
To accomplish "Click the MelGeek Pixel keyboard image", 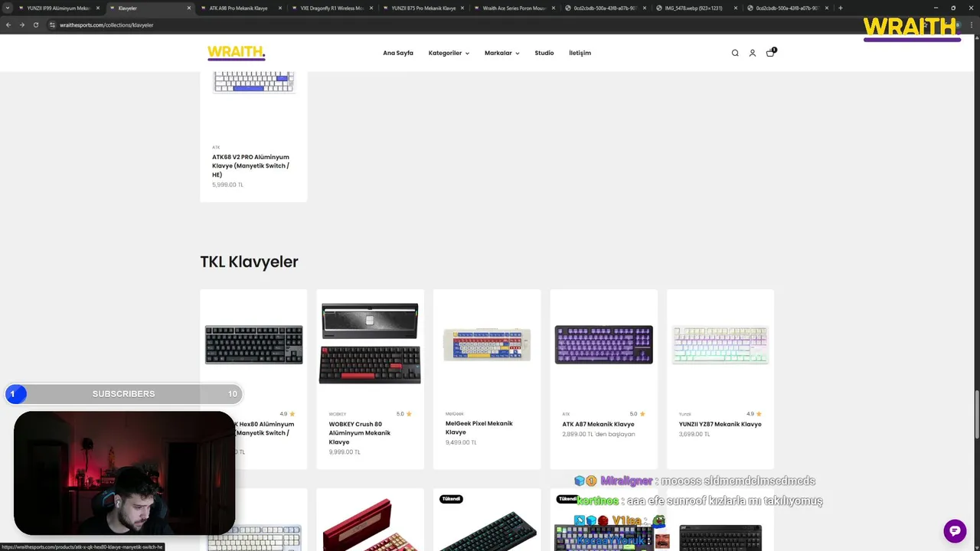I will pyautogui.click(x=487, y=344).
